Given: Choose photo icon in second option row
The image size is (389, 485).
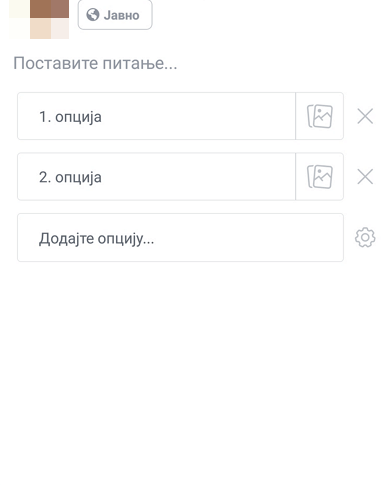Looking at the screenshot, I should (319, 177).
